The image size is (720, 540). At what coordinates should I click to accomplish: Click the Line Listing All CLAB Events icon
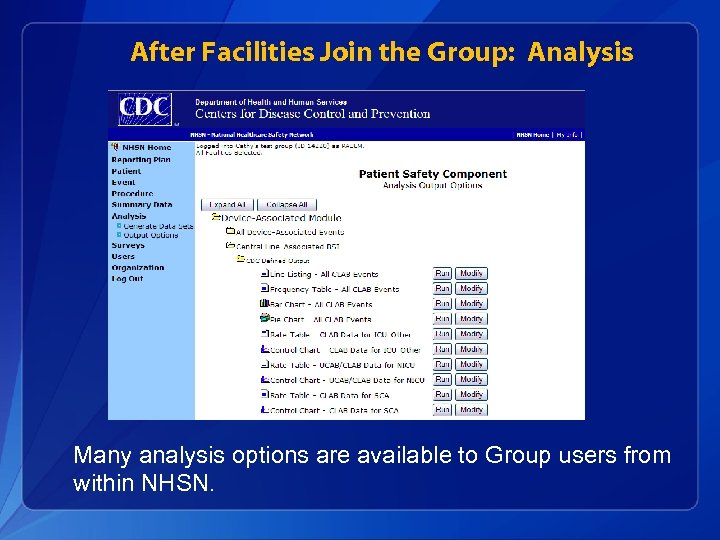tap(265, 274)
